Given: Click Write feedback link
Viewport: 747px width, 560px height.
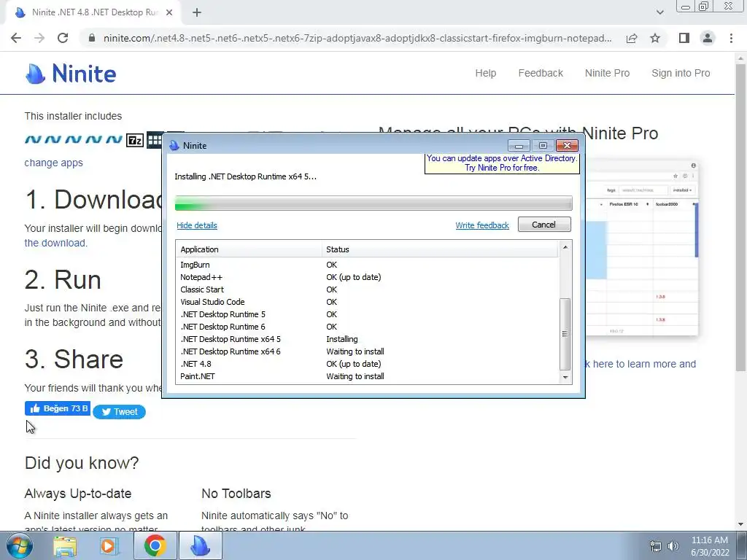Looking at the screenshot, I should coord(482,225).
